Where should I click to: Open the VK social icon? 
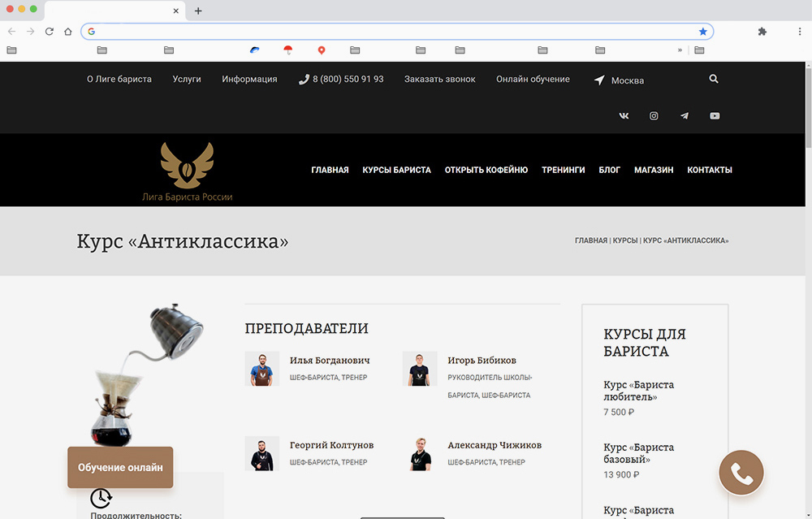624,116
